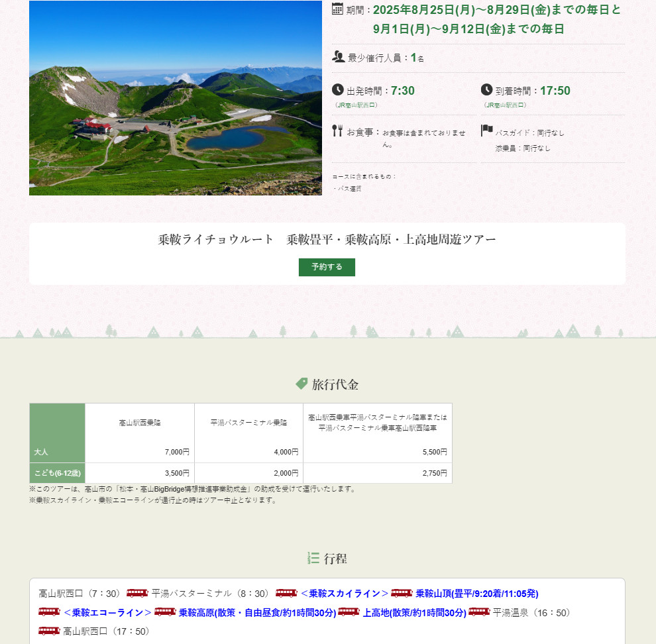Click the clock icon next to 出発時間
Image resolution: width=656 pixels, height=644 pixels.
(x=338, y=90)
